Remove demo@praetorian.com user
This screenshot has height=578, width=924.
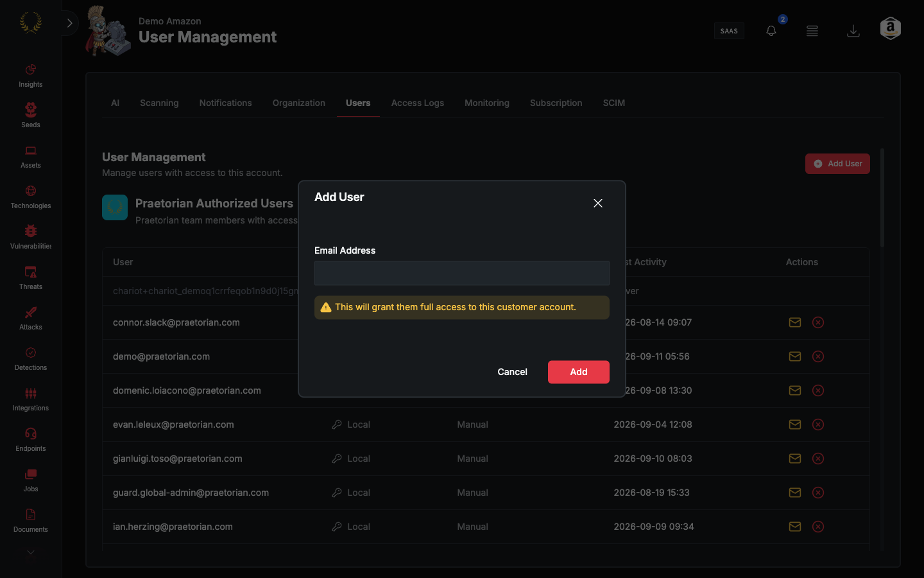(x=818, y=356)
